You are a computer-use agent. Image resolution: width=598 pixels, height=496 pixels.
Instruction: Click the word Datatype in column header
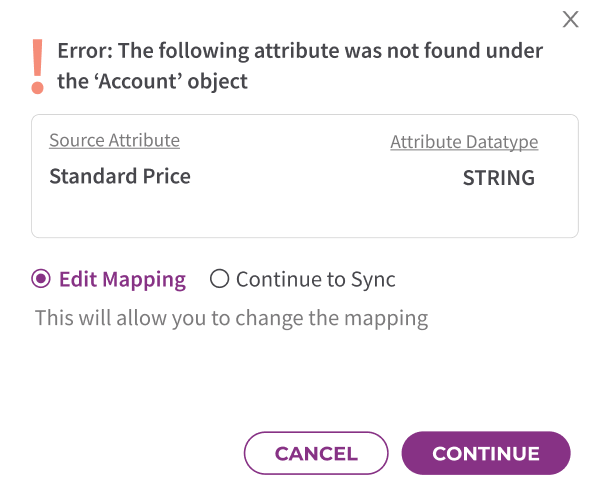tap(502, 142)
